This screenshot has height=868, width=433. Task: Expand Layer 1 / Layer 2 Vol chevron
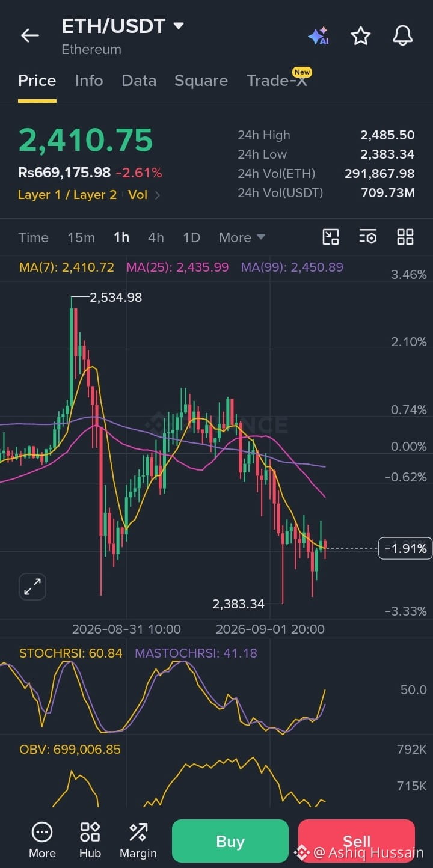(x=158, y=195)
